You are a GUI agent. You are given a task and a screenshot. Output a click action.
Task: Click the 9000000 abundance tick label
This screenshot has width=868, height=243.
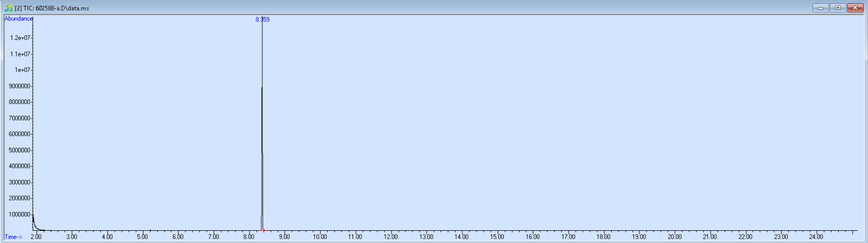coord(20,86)
